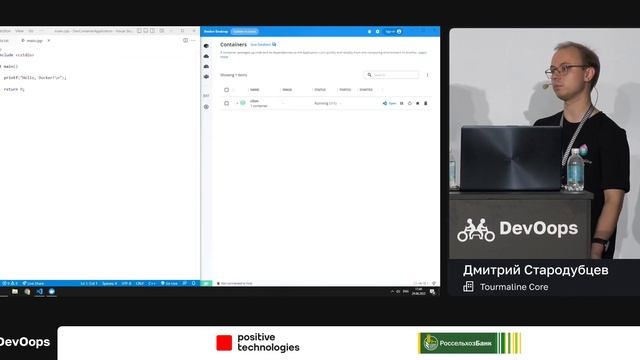Viewport: 640px width, 360px height.
Task: Click the Update to latest badge
Action: 244,31
